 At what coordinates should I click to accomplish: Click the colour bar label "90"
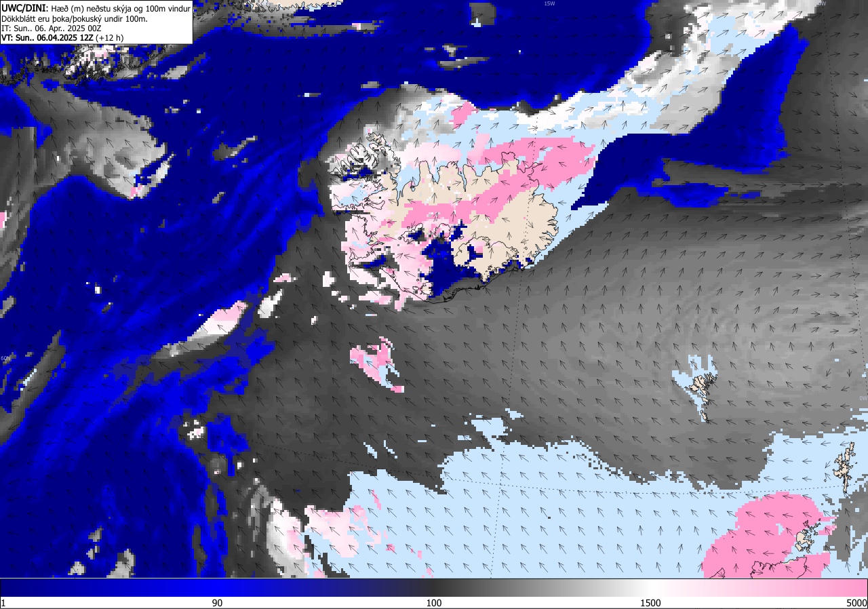point(218,603)
